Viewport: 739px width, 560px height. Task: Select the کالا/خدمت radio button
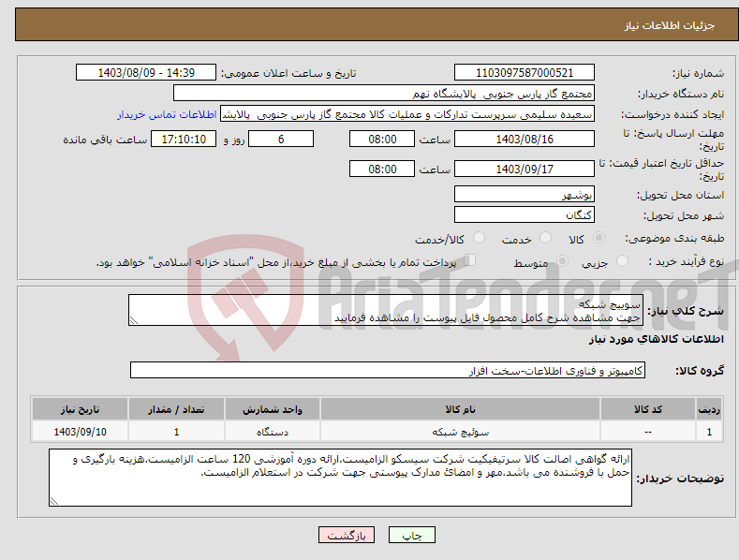pyautogui.click(x=479, y=238)
